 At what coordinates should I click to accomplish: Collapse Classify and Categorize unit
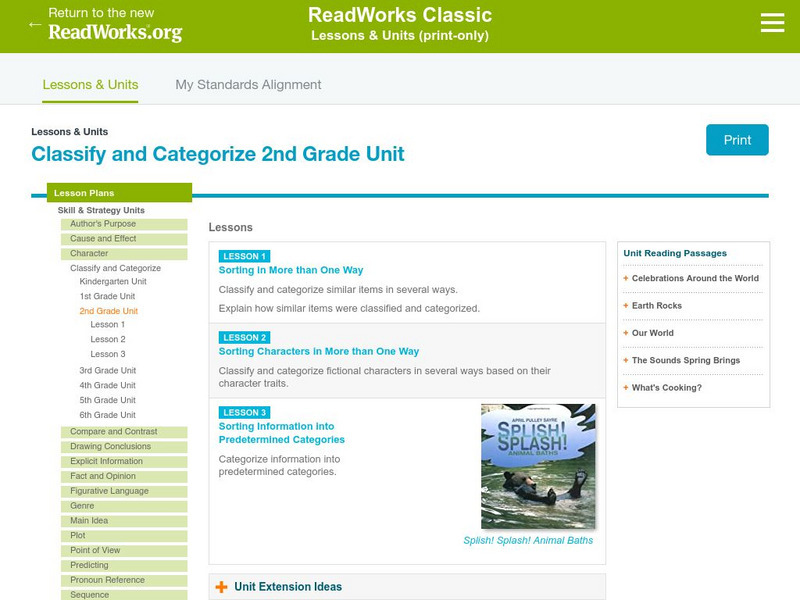tap(115, 268)
